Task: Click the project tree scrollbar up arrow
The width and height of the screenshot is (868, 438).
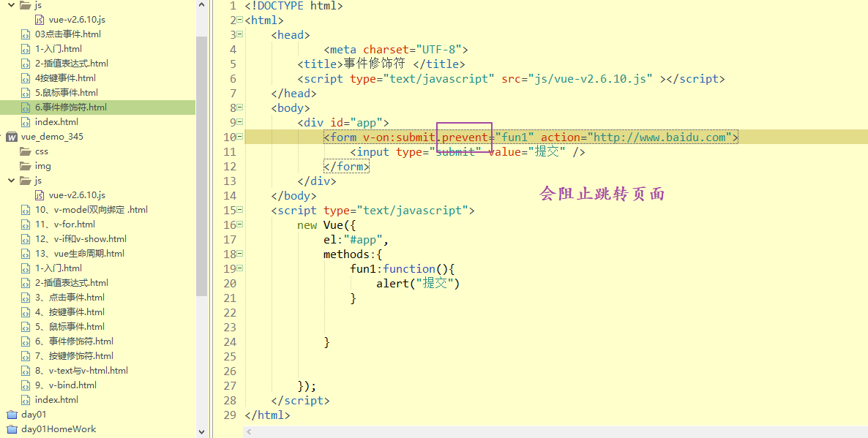Action: (201, 5)
